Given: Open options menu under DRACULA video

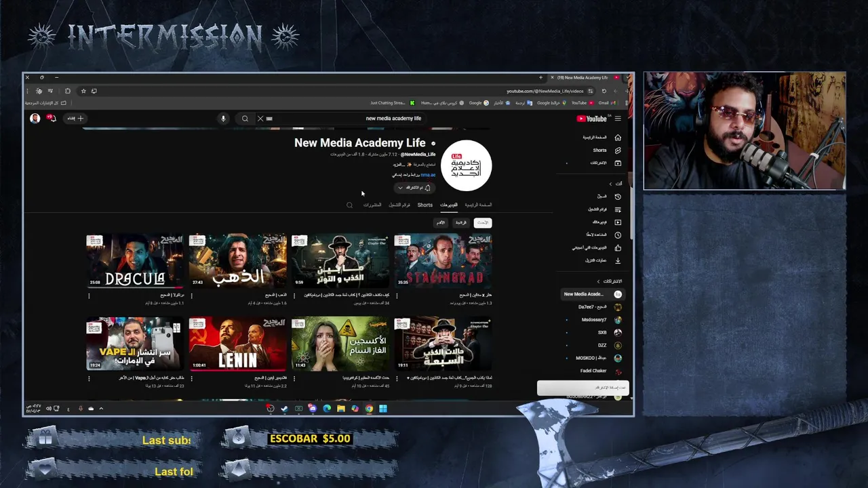Looking at the screenshot, I should tap(89, 296).
